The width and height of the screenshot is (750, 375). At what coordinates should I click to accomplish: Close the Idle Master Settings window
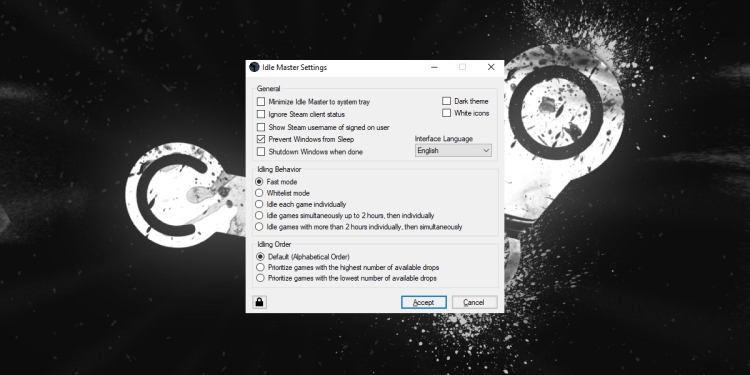[x=491, y=67]
